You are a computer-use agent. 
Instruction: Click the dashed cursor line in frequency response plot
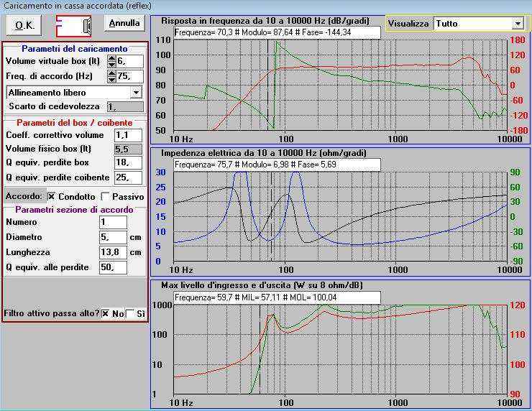[x=267, y=85]
